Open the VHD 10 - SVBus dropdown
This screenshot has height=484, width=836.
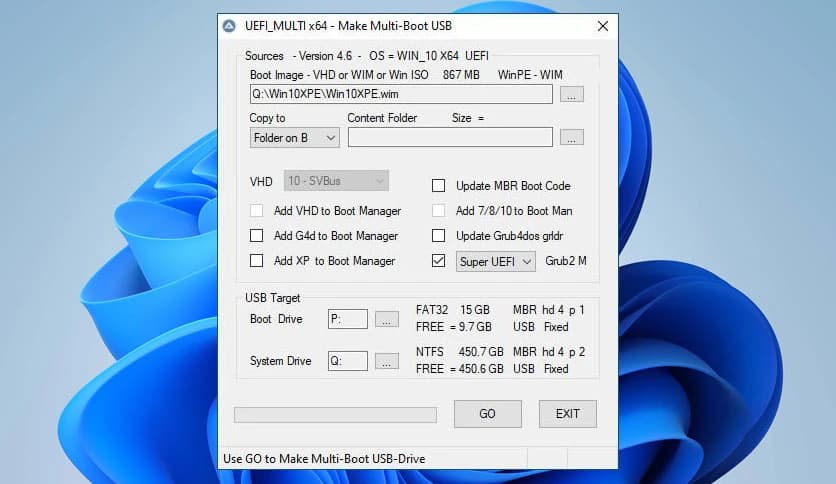336,181
